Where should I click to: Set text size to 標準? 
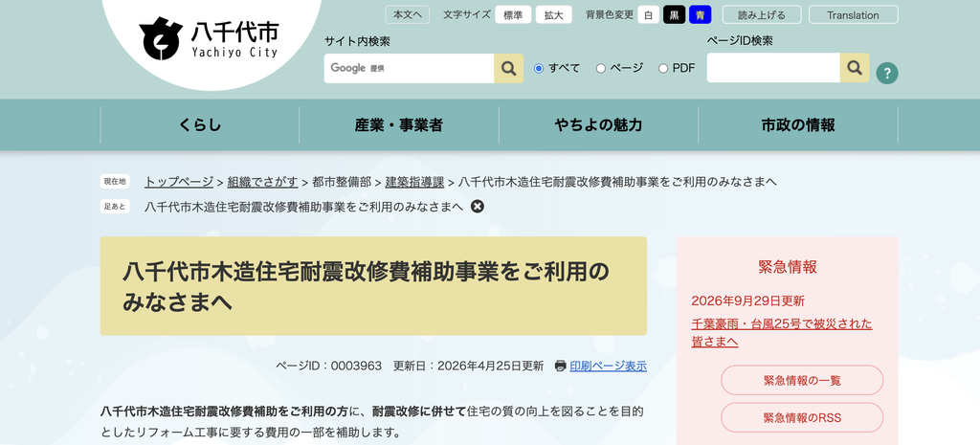[x=513, y=15]
